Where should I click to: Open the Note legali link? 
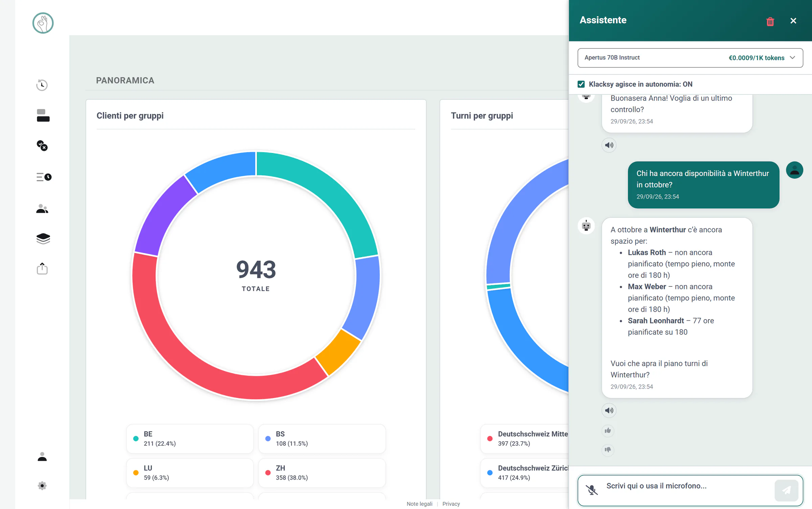pos(419,504)
